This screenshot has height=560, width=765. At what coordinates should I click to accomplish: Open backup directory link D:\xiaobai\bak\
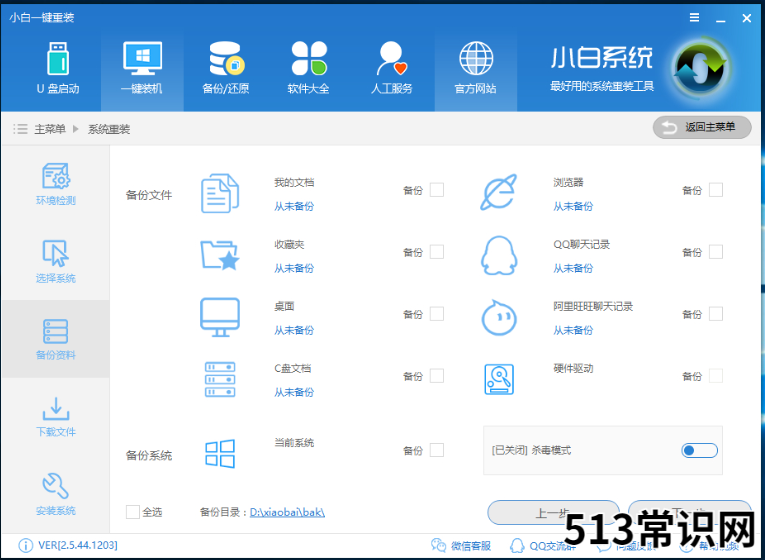coord(287,512)
